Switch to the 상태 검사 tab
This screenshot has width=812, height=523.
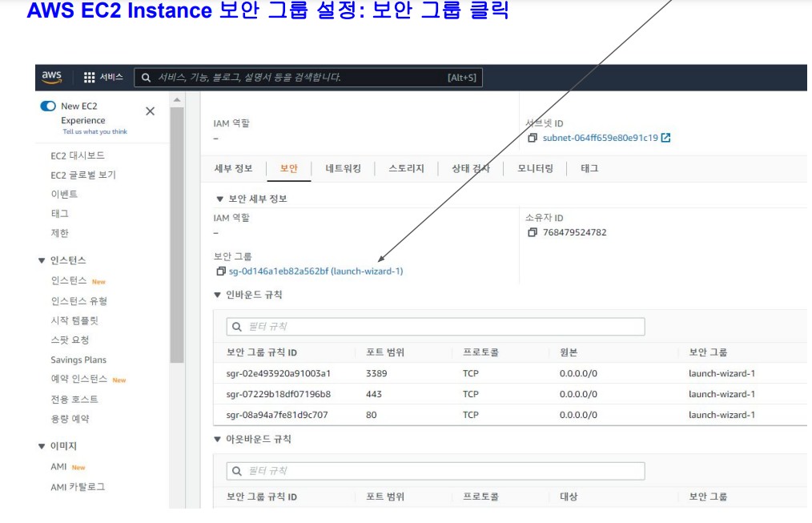(471, 168)
